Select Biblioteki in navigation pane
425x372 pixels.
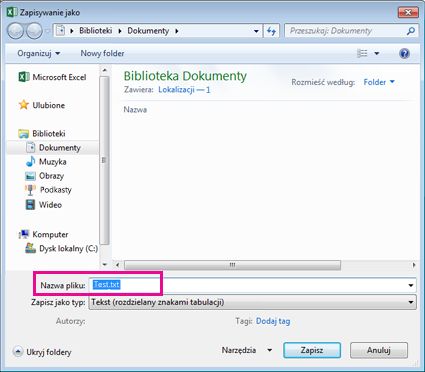49,134
